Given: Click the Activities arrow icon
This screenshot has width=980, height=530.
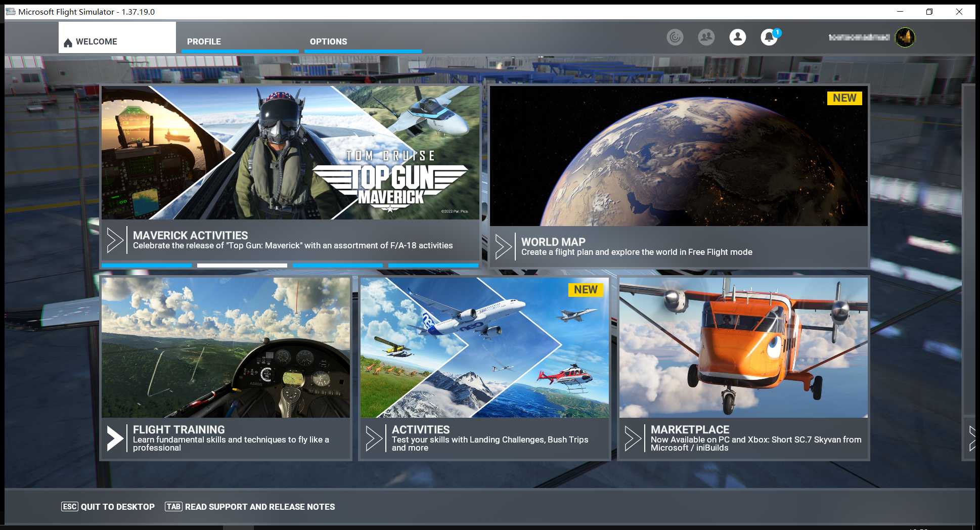Looking at the screenshot, I should [374, 438].
